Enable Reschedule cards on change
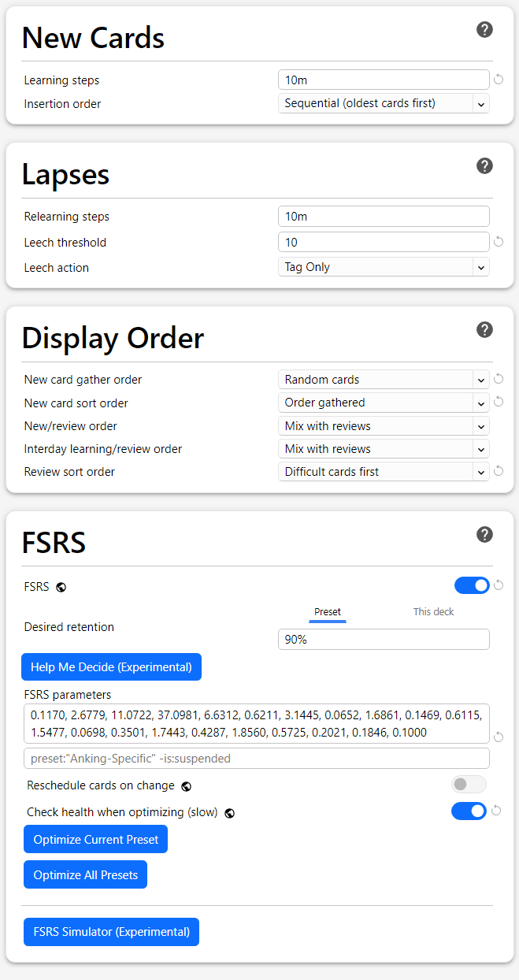 (469, 785)
